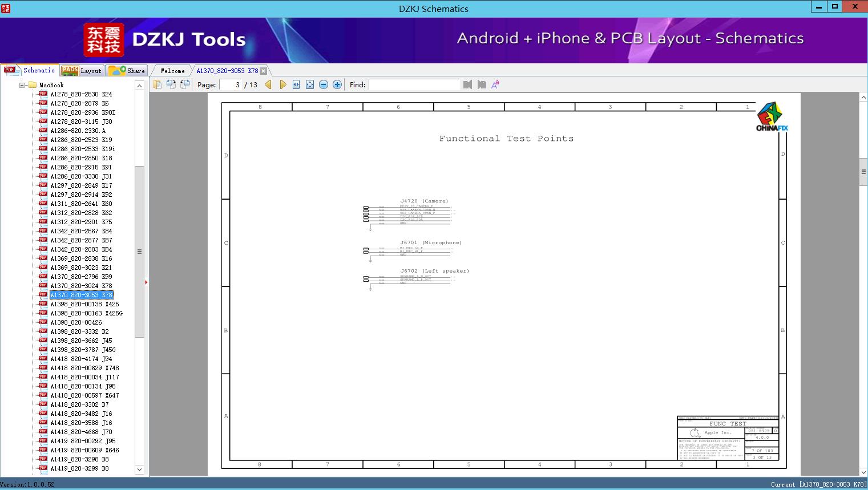
Task: Open schematic A1278_820-2936 K90I
Action: 83,112
